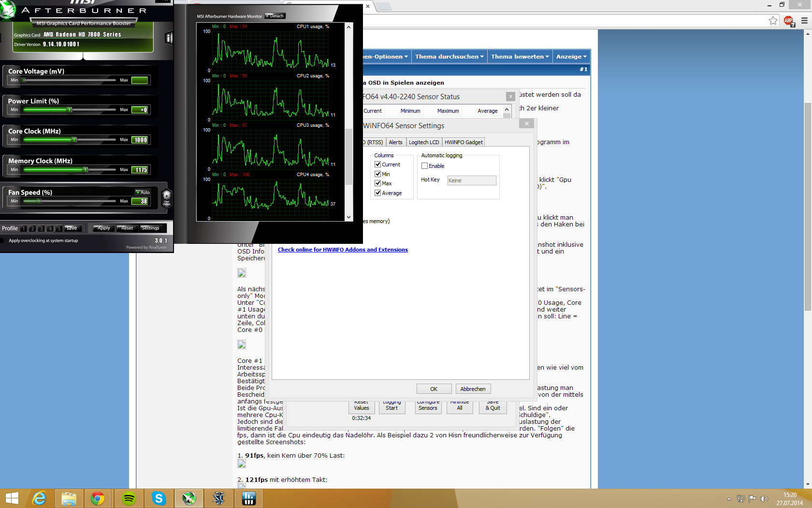The image size is (812, 508).
Task: Expand the 'Thema bewerten' dropdown
Action: (x=520, y=57)
